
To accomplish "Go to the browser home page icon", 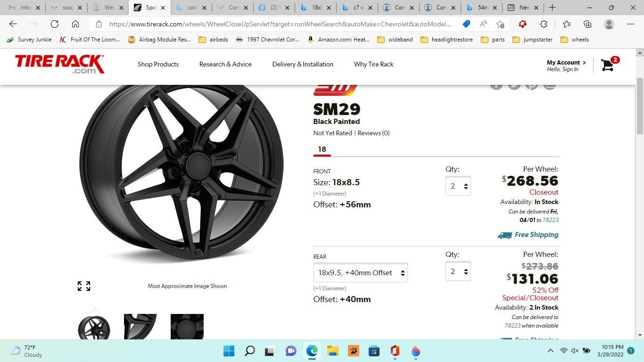I will pos(75,24).
